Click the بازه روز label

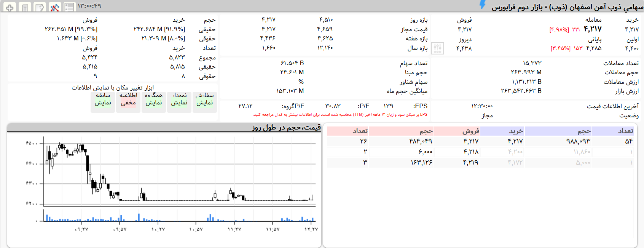tap(419, 20)
